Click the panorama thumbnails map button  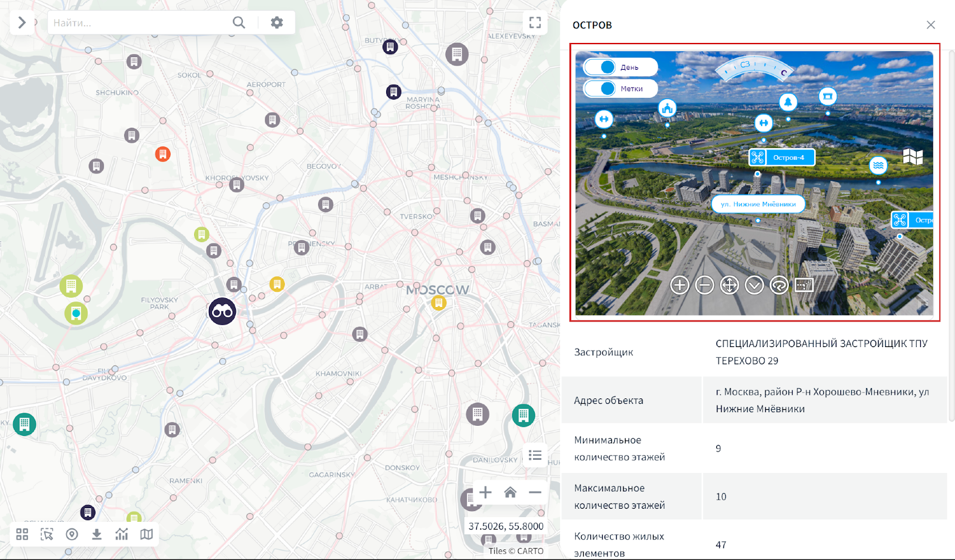804,285
